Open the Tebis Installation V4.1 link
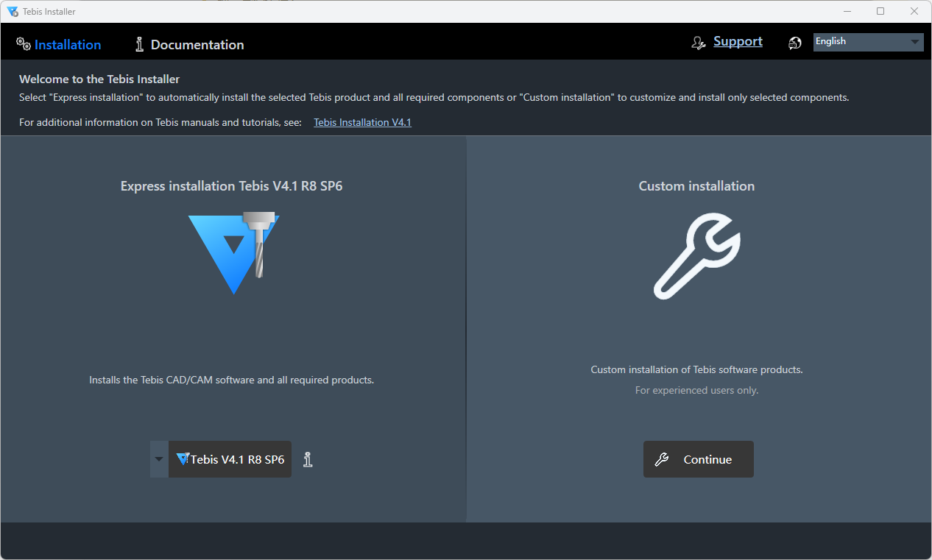This screenshot has height=560, width=932. (x=362, y=122)
